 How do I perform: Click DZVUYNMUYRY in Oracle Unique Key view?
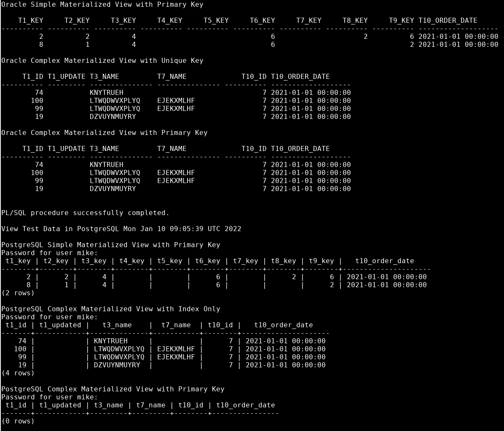[x=113, y=117]
